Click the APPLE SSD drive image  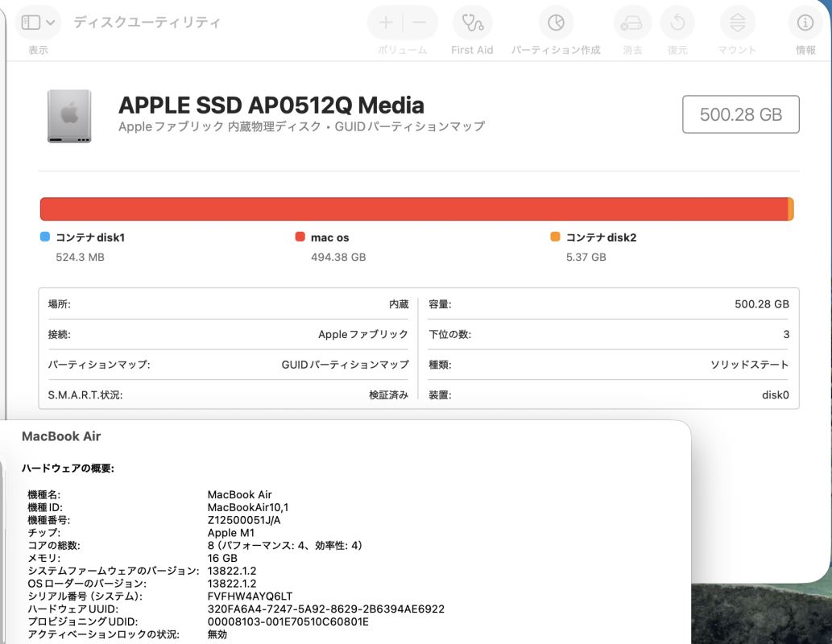pos(69,117)
